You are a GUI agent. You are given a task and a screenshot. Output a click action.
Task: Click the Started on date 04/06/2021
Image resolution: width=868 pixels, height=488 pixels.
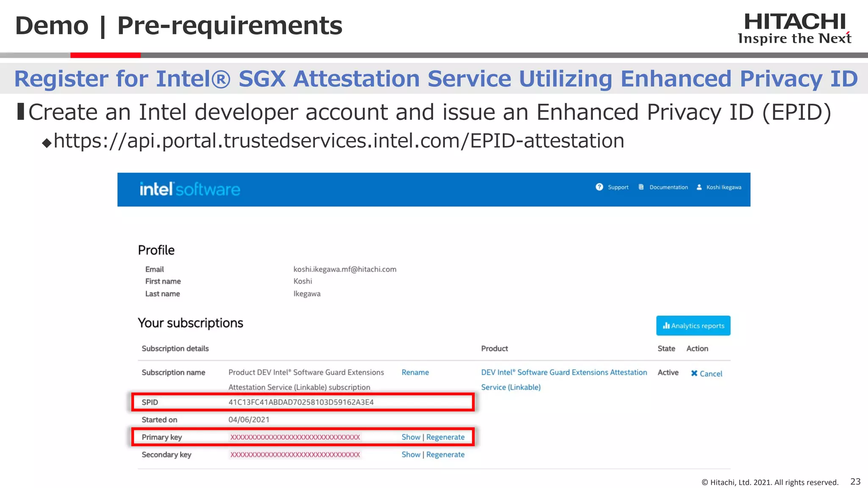coord(249,420)
